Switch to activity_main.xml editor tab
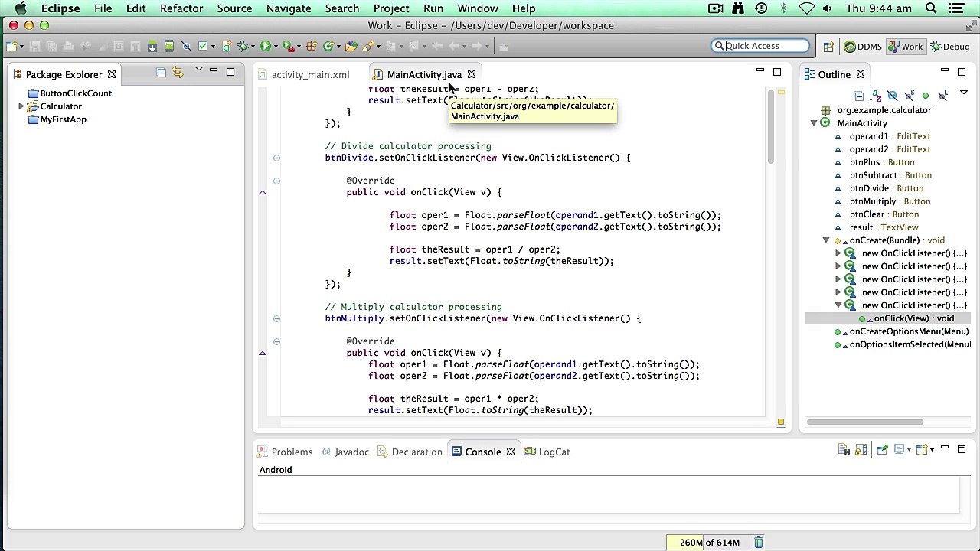The image size is (980, 551). 304,74
